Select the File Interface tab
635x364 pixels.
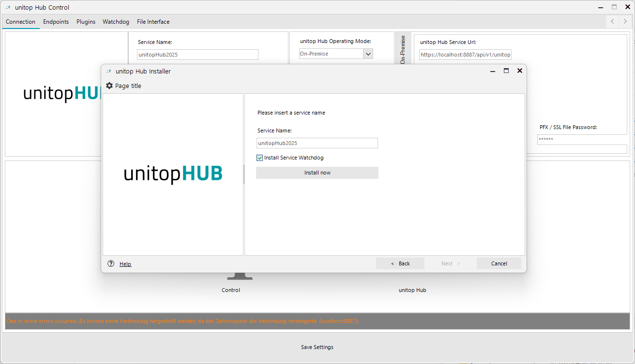click(x=153, y=22)
